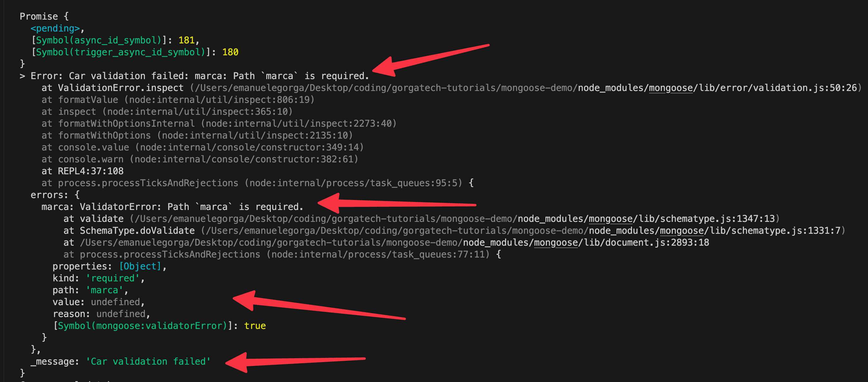Select the 'marca' path string value
Image resolution: width=868 pixels, height=382 pixels.
[x=104, y=290]
